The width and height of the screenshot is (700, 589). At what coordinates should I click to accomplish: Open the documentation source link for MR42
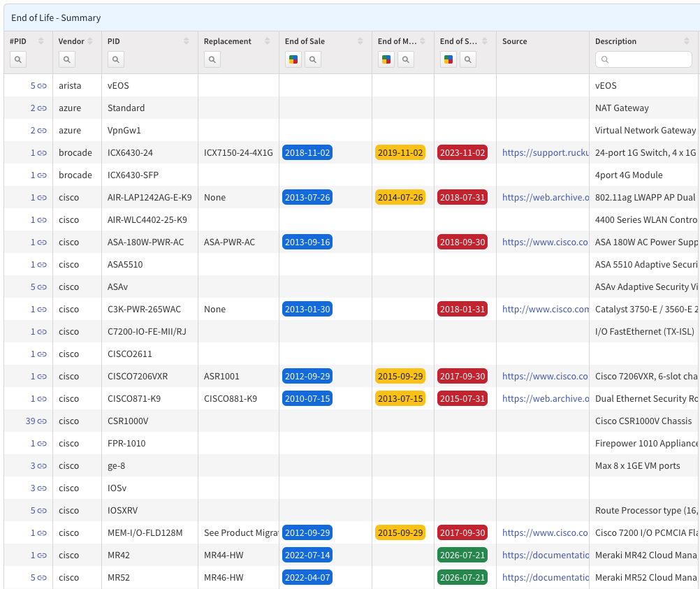pyautogui.click(x=545, y=555)
